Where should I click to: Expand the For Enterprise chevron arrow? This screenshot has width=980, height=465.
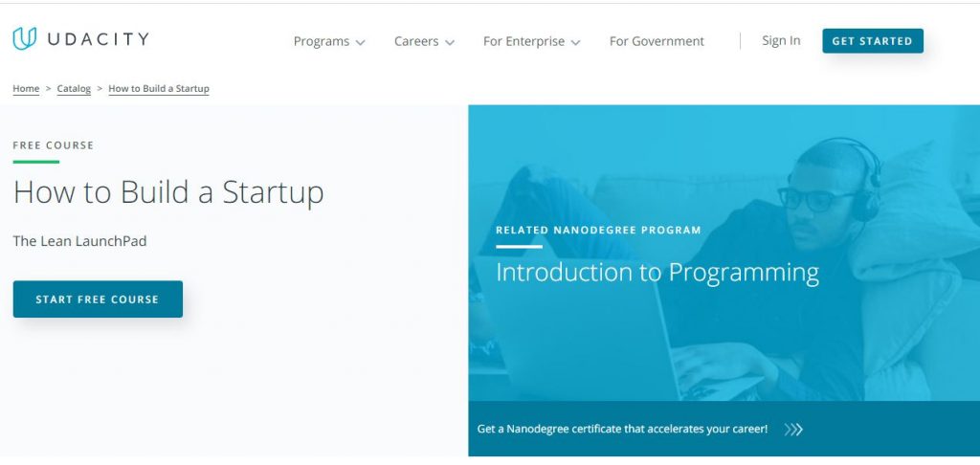click(x=575, y=42)
